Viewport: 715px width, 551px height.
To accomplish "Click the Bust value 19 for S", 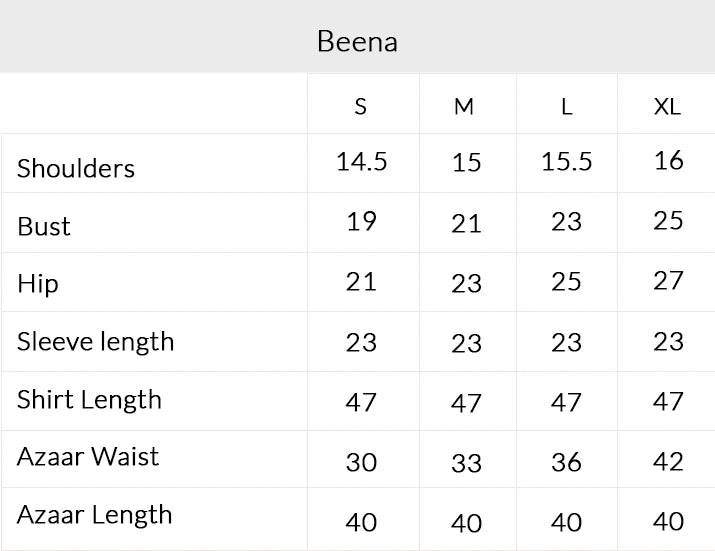I will (x=361, y=222).
